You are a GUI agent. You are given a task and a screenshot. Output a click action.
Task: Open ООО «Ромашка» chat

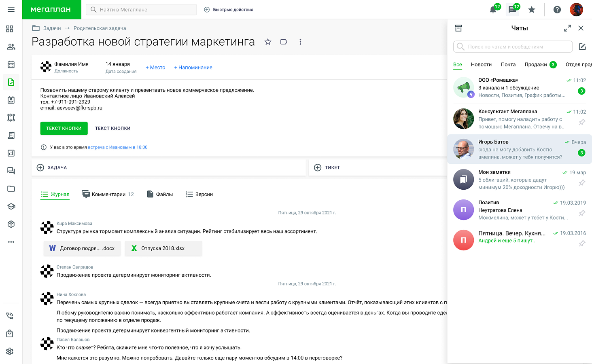pyautogui.click(x=520, y=87)
